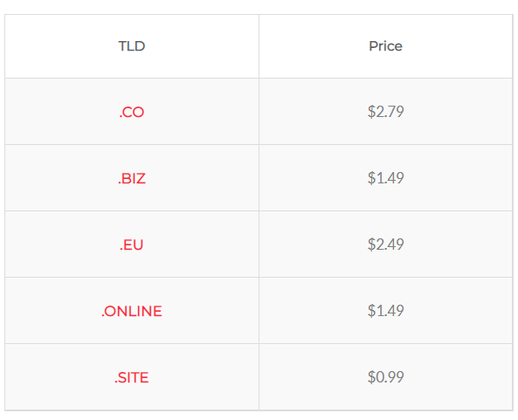Click the $2.79 price cell

tap(385, 112)
